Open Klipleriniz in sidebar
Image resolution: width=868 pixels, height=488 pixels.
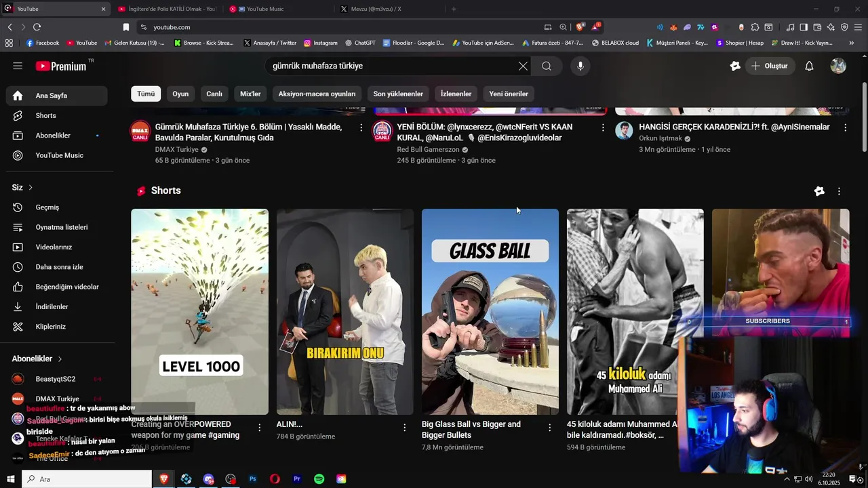[x=56, y=327]
